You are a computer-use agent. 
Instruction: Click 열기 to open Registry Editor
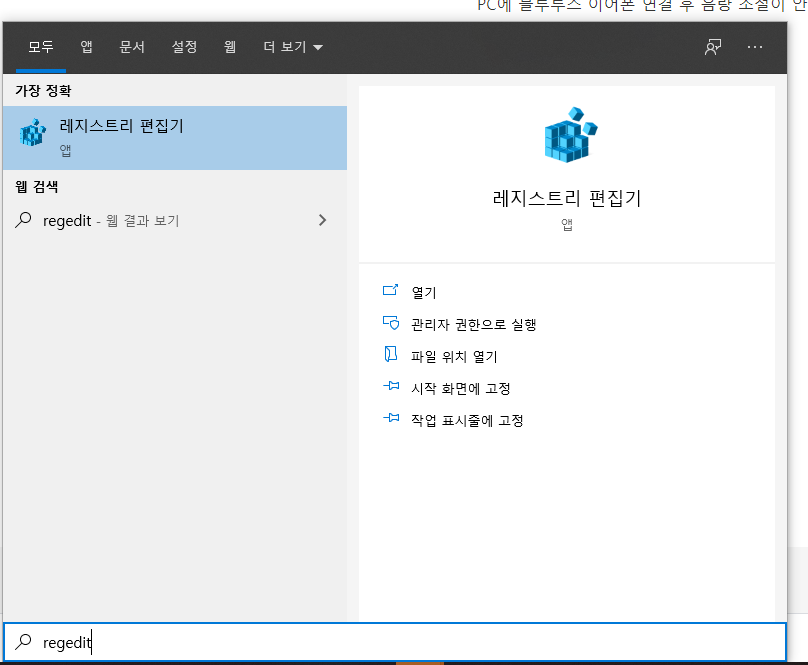click(x=424, y=292)
